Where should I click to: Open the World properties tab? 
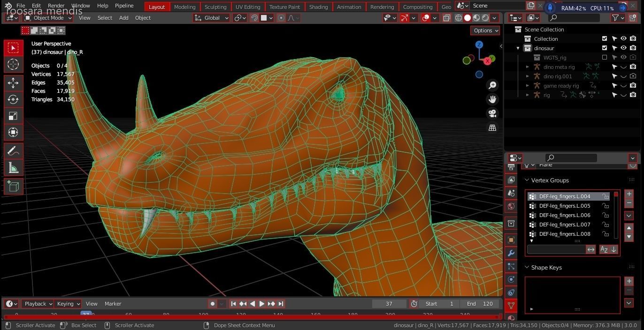[511, 206]
